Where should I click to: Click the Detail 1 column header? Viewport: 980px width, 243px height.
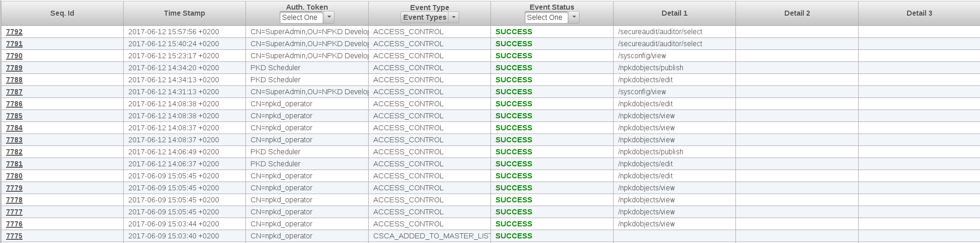tap(674, 13)
